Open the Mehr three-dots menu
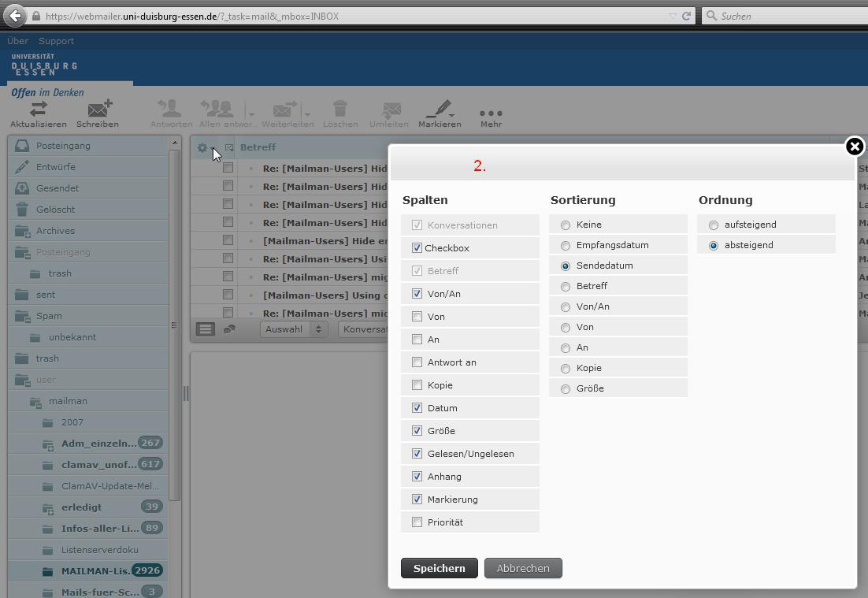 pos(491,113)
